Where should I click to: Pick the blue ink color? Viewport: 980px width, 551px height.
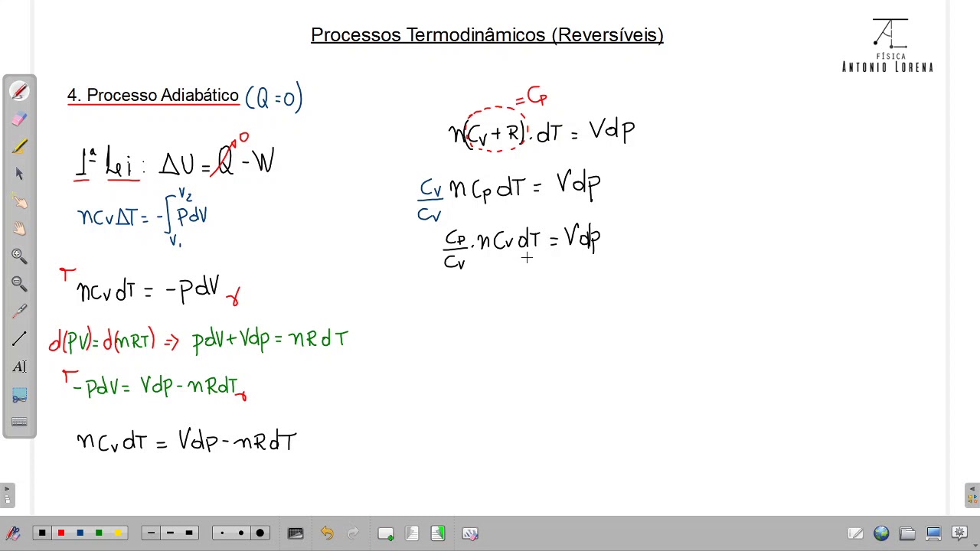(80, 533)
